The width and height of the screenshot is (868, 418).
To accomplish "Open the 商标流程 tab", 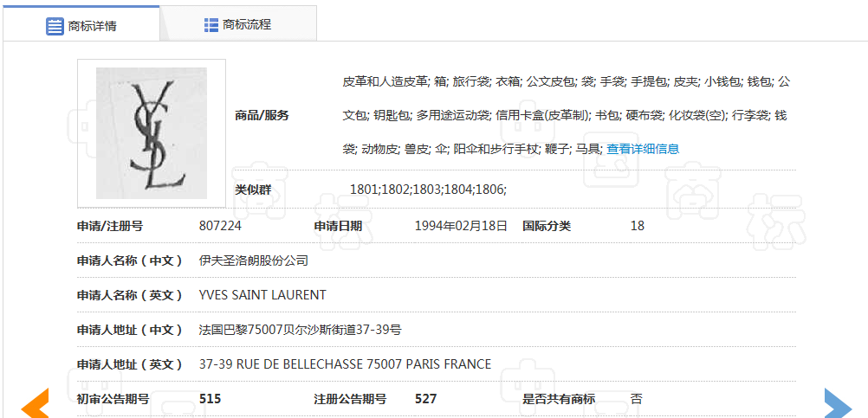I will [237, 24].
